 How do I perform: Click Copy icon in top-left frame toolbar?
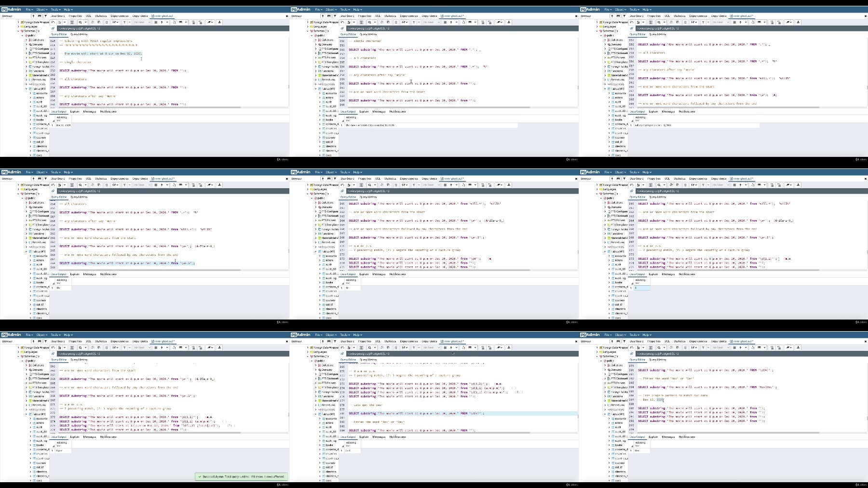93,22
